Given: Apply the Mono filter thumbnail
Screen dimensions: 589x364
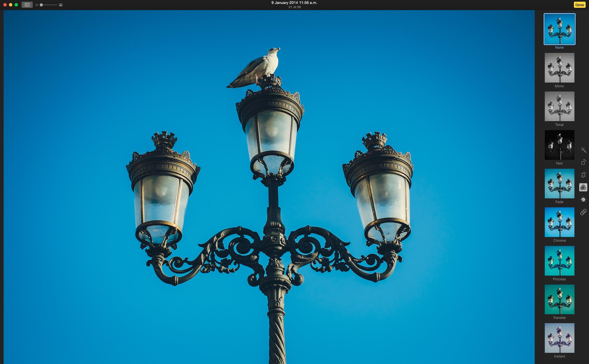Looking at the screenshot, I should 559,68.
